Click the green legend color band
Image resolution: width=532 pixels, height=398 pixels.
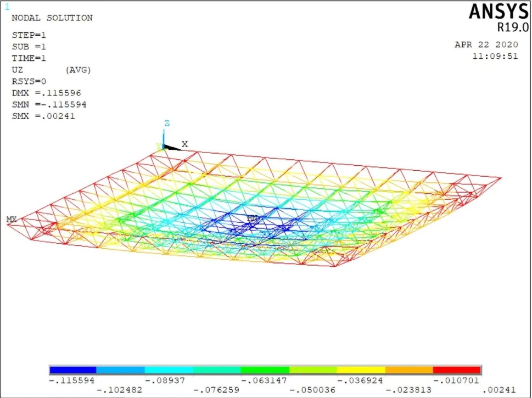(265, 370)
